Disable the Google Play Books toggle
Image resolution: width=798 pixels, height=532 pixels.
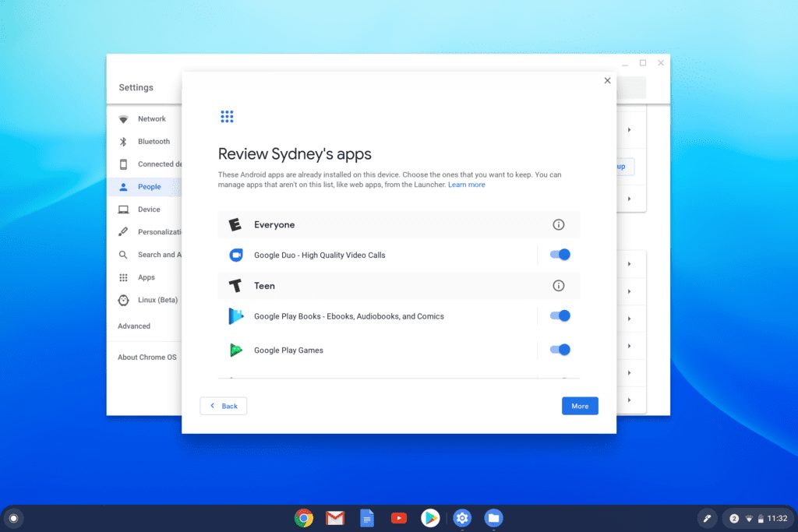point(560,315)
